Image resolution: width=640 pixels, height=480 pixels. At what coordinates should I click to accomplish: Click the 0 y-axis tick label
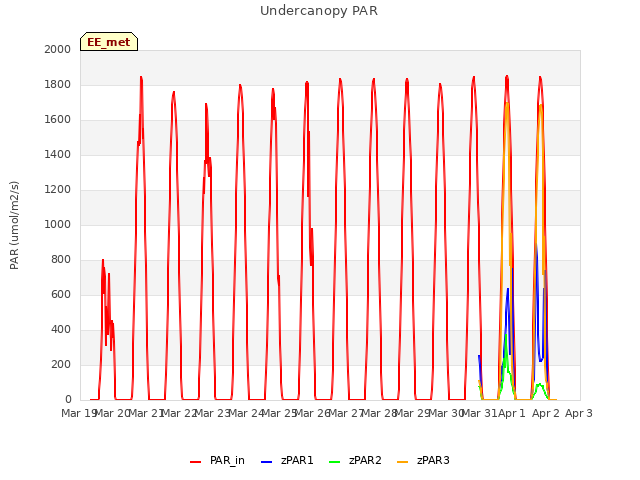[68, 400]
